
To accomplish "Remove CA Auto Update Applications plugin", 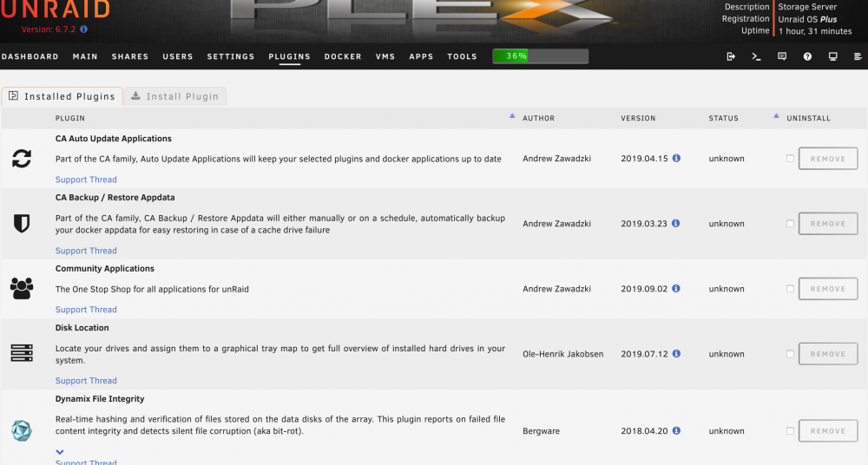I will tap(827, 159).
